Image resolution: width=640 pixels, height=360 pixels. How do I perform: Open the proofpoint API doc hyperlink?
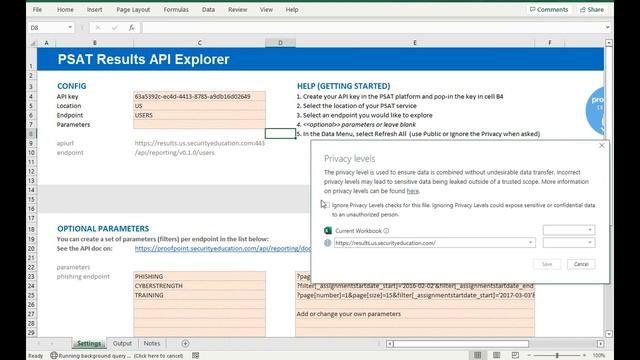222,248
